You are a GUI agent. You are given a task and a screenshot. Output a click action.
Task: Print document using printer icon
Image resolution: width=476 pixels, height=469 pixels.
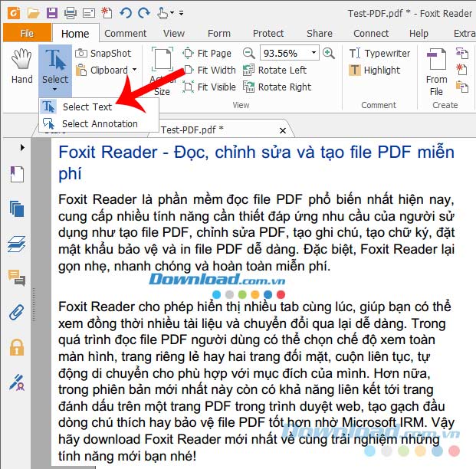click(x=71, y=13)
